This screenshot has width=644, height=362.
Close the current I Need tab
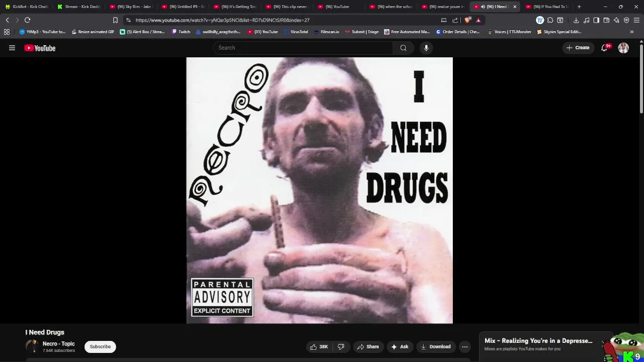coord(515,7)
